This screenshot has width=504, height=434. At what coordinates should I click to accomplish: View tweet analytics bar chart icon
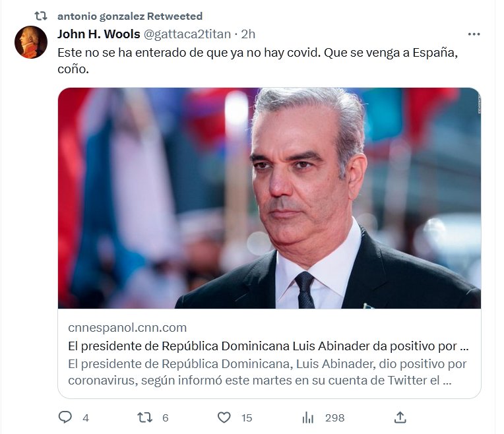(307, 418)
